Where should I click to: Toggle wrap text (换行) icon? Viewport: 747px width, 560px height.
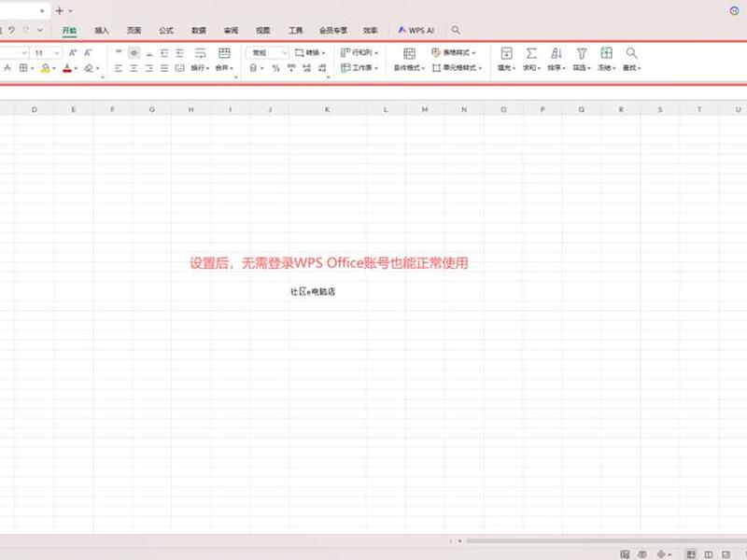[x=201, y=53]
